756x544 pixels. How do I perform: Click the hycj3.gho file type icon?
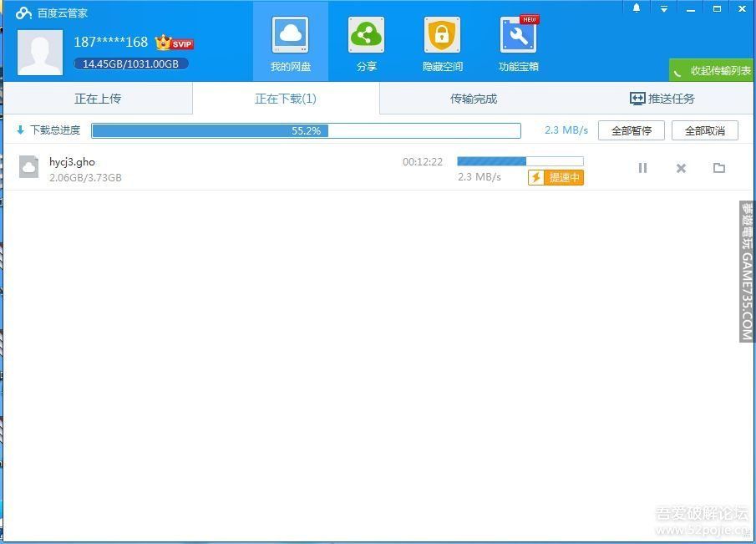(x=29, y=167)
